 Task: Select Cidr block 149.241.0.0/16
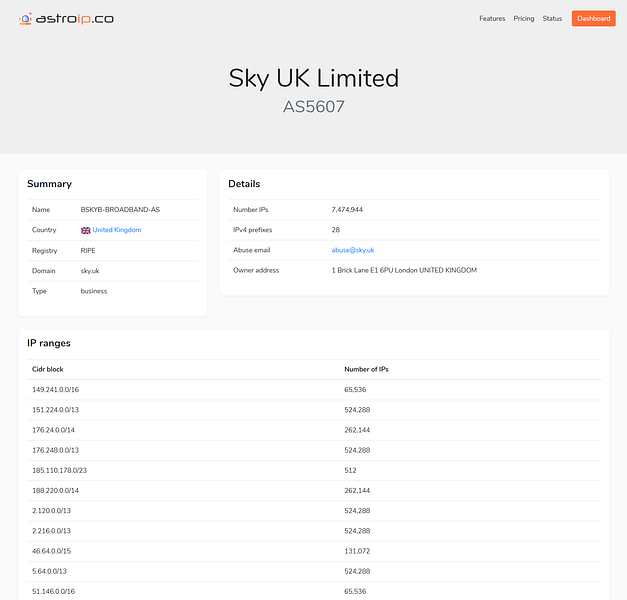(x=55, y=390)
